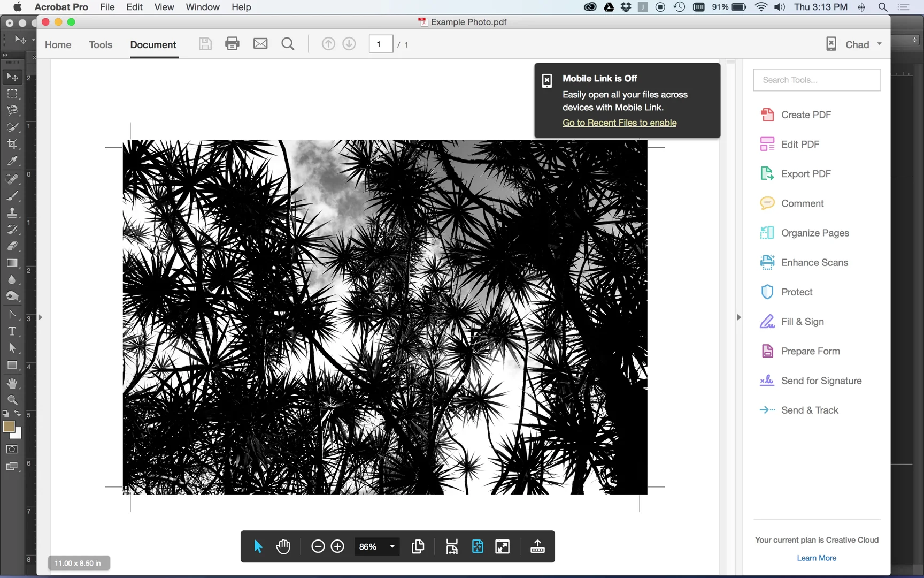
Task: Expand the right panel with the arrow
Action: click(740, 317)
